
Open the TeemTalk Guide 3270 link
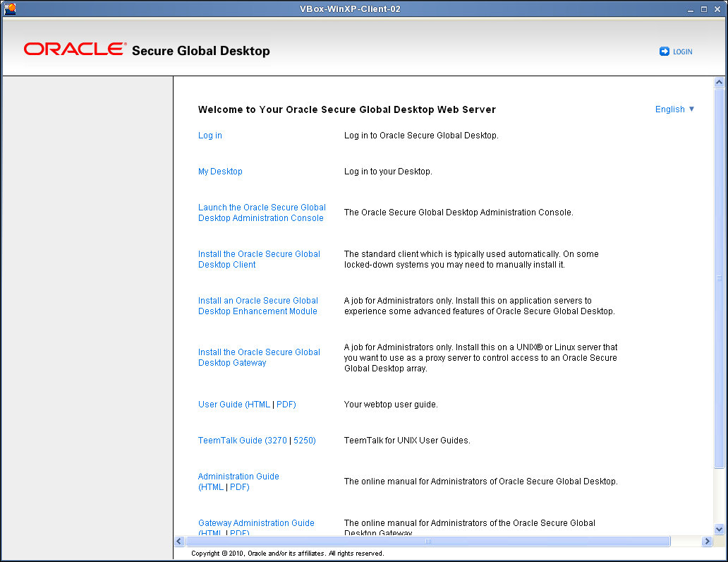pos(277,441)
